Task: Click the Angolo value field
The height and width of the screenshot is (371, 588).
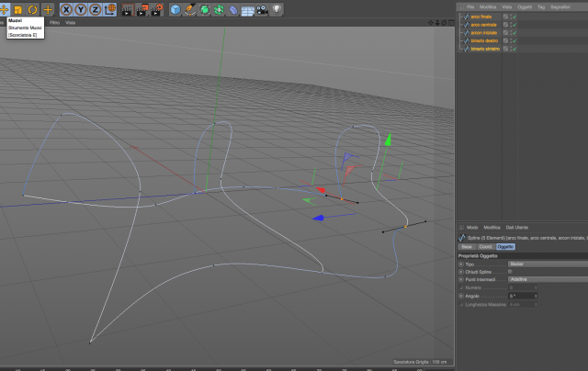Action: click(x=521, y=296)
